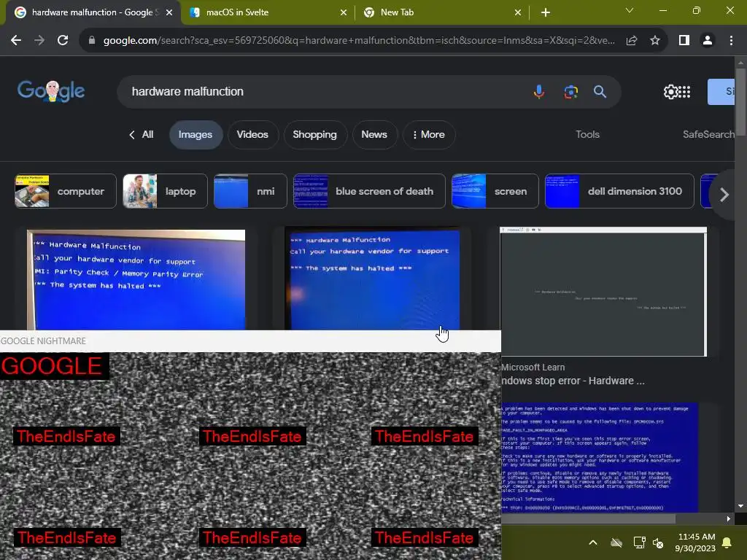Close the New Tab tab

pyautogui.click(x=518, y=12)
